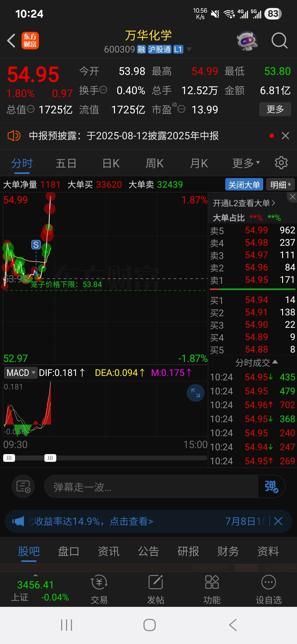Expand the chart to fullscreen

(196, 393)
